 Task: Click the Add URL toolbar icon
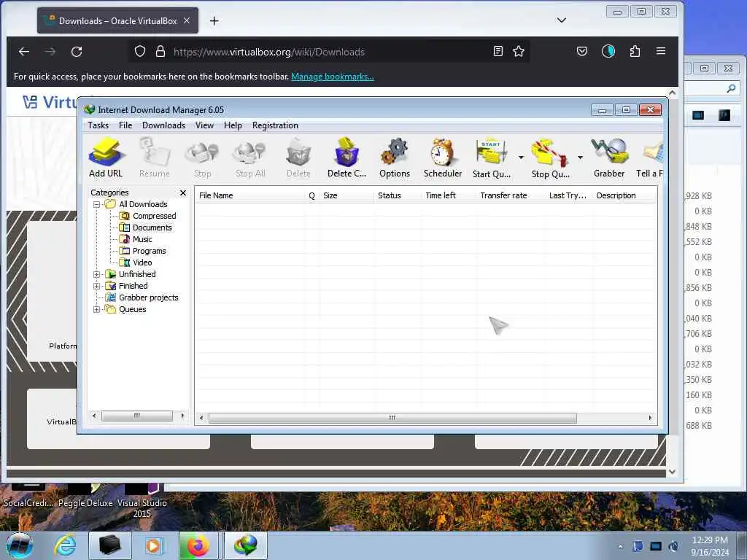pyautogui.click(x=106, y=157)
